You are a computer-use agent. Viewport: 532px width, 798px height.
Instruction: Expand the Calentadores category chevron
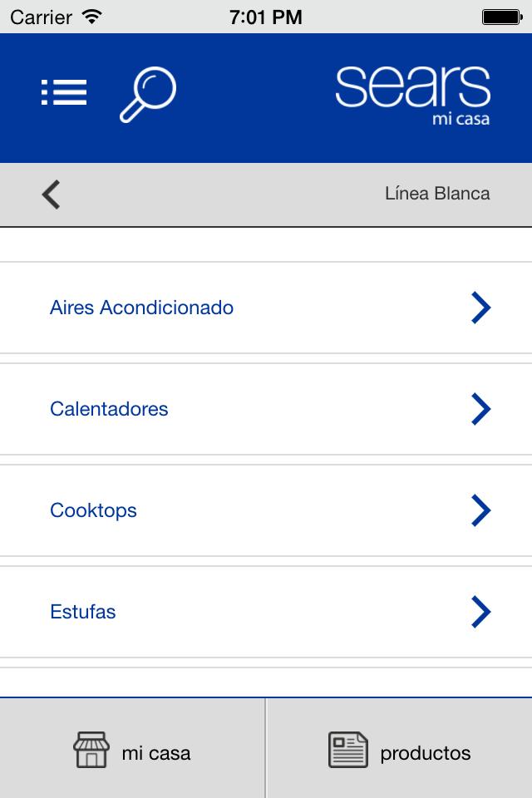click(x=480, y=409)
